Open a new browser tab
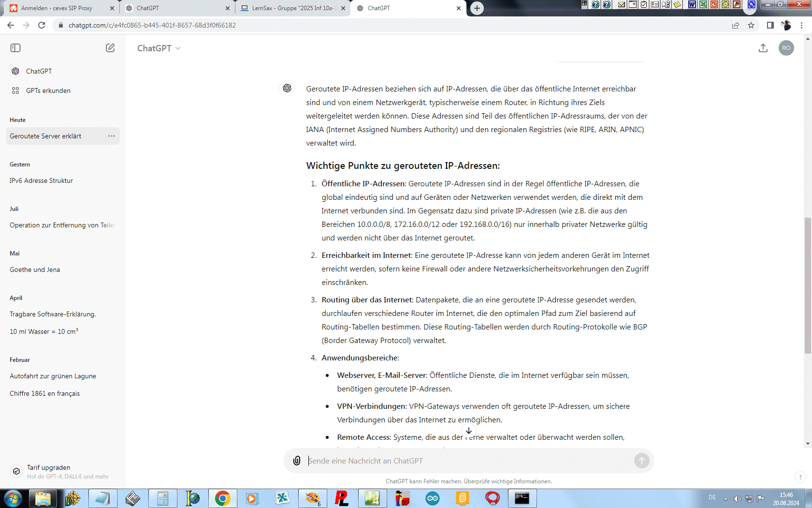The height and width of the screenshot is (508, 812). pos(477,8)
